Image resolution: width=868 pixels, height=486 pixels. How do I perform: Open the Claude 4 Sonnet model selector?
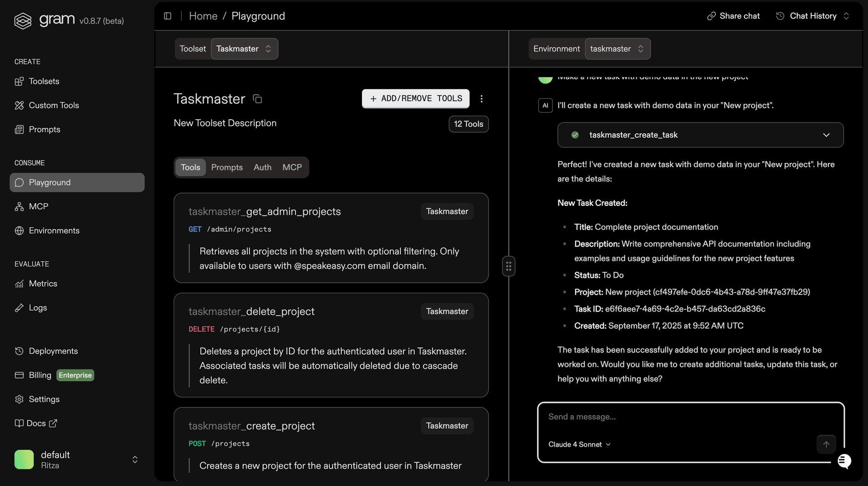click(580, 444)
